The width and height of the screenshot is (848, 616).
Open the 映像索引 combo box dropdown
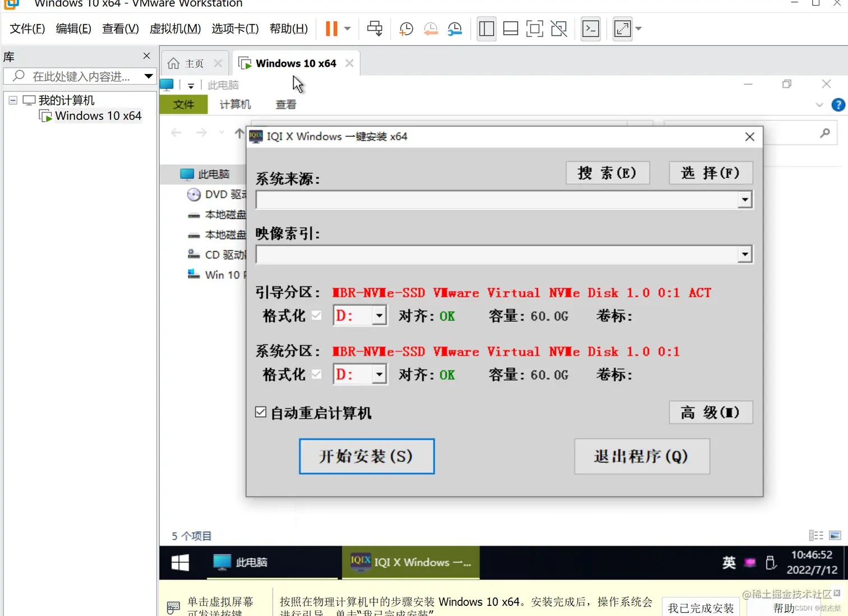coord(745,254)
